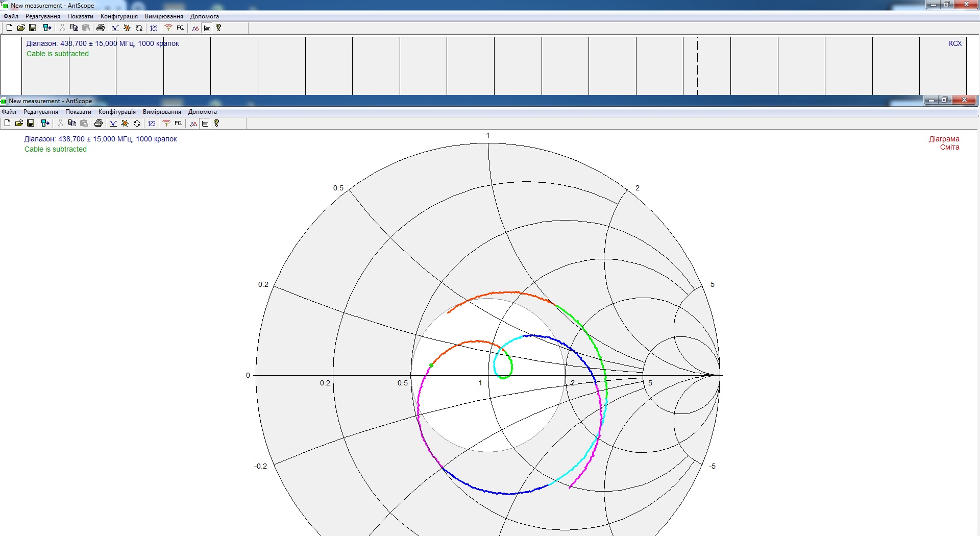Click the Copy icon in upper window toolbar
Viewport: 980px width, 536px height.
74,28
